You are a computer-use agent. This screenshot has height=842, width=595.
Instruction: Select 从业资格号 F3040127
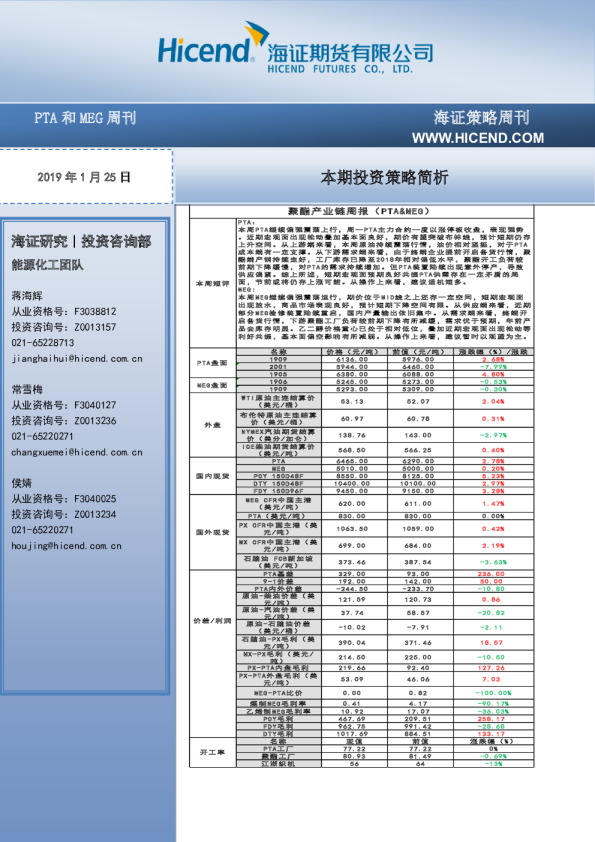coord(64,405)
